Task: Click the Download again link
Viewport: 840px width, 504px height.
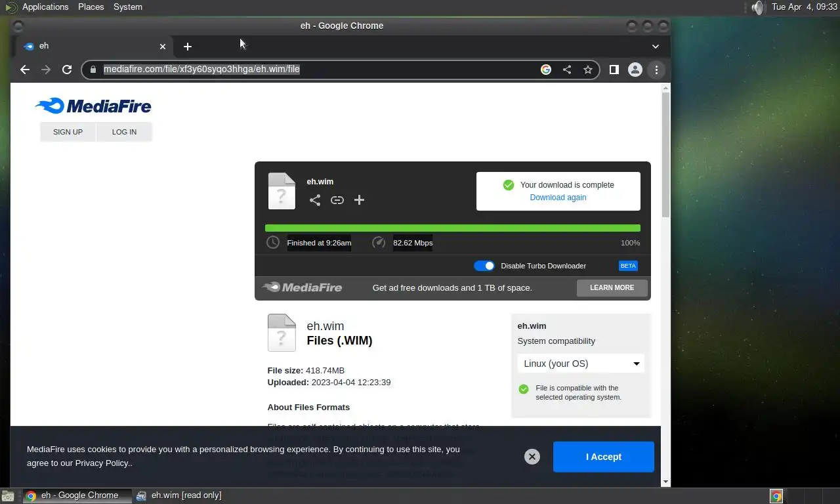Action: pyautogui.click(x=558, y=198)
